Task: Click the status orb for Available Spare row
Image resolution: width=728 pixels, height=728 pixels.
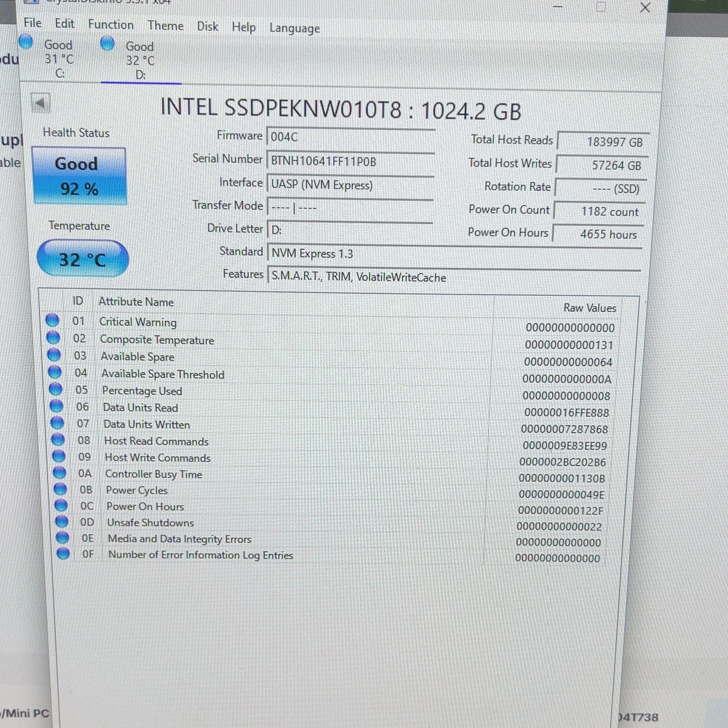Action: click(x=54, y=354)
